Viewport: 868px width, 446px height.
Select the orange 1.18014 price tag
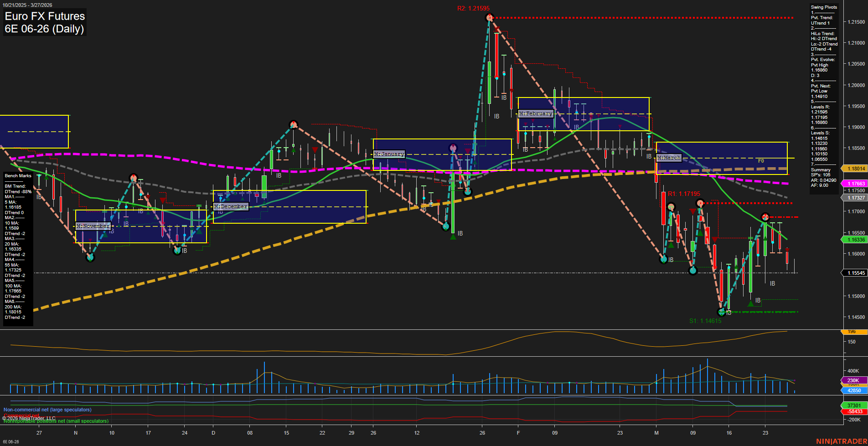coord(856,169)
